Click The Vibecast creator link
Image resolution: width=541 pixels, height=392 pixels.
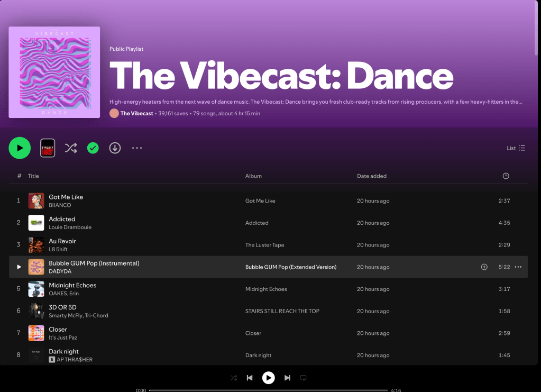tap(136, 113)
